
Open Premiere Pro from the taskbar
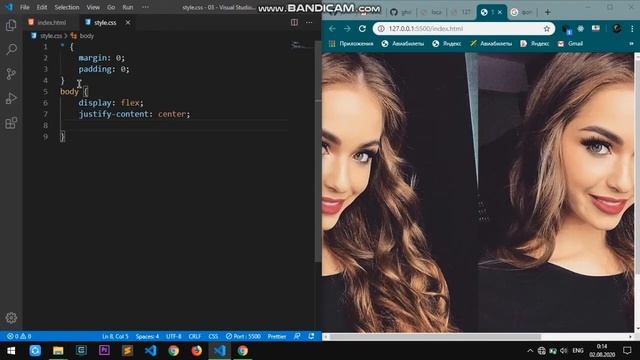pos(104,351)
